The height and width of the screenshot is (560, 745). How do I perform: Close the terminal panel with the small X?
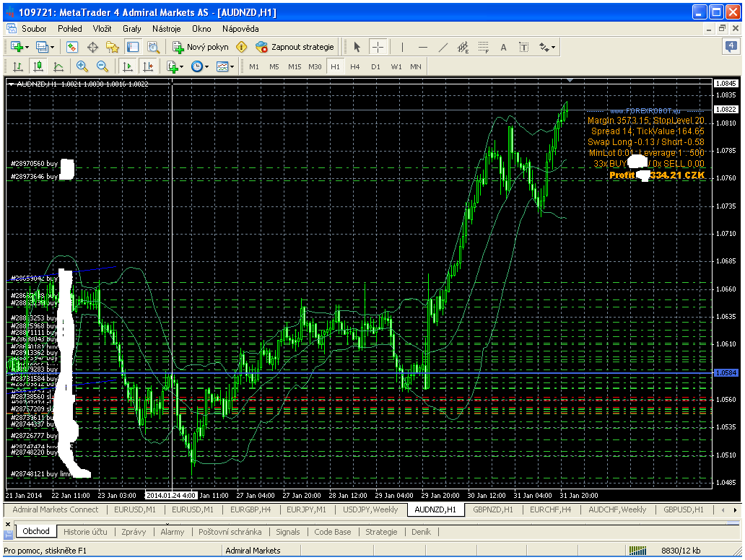pos(8,524)
